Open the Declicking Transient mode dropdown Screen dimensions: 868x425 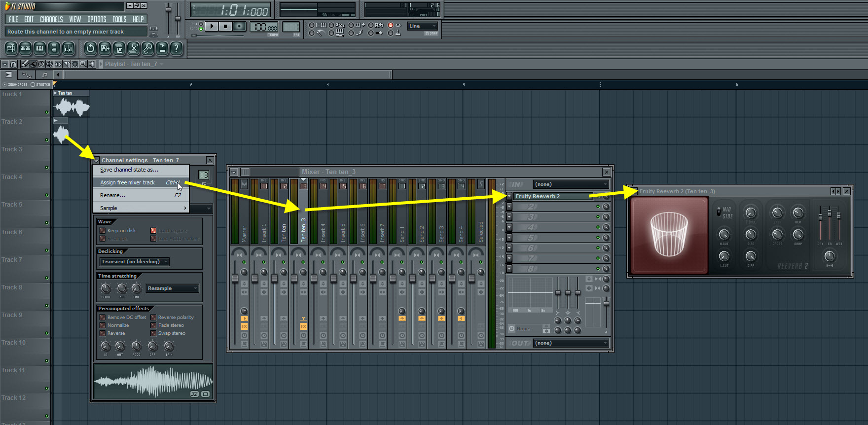[135, 262]
